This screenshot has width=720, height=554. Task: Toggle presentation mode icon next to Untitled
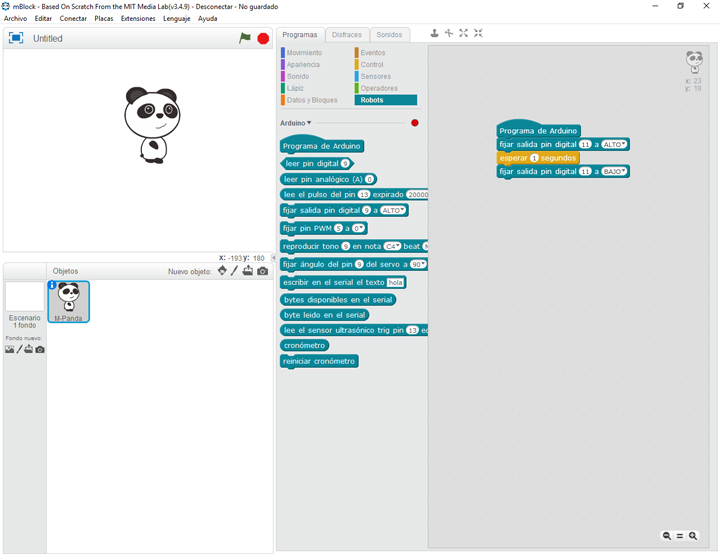click(16, 38)
